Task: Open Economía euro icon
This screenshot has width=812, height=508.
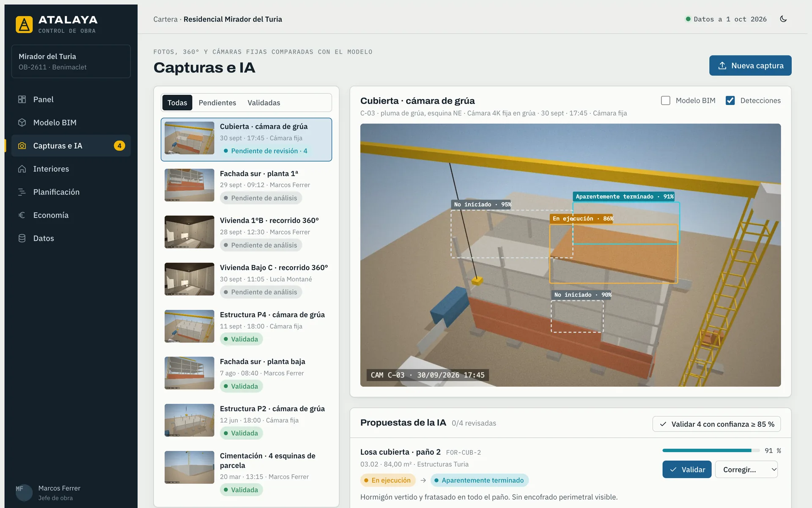Action: [22, 215]
